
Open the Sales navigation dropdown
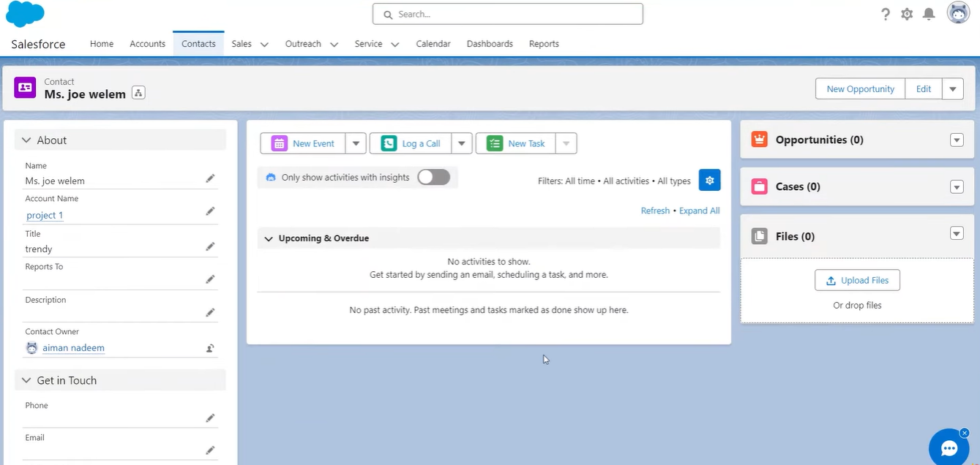click(263, 44)
